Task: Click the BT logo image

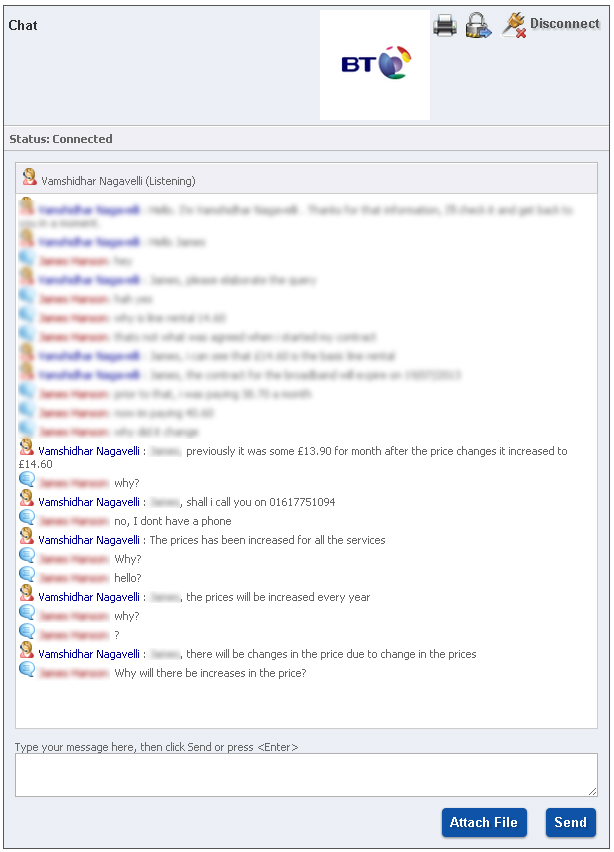Action: pyautogui.click(x=375, y=65)
